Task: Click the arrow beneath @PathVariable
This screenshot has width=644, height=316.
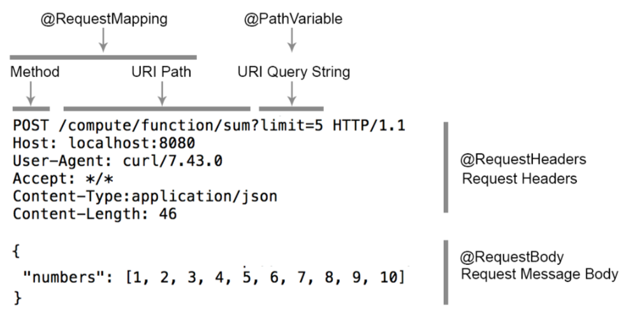Action: click(x=291, y=39)
